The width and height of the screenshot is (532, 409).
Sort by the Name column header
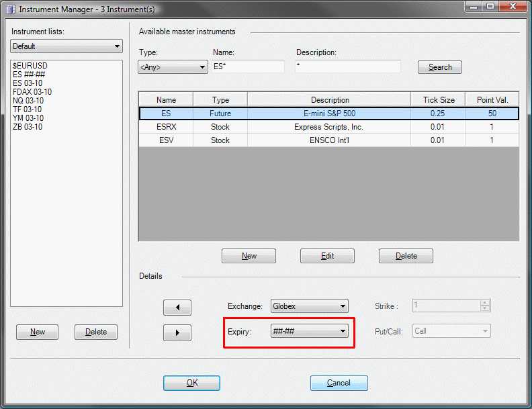[167, 100]
